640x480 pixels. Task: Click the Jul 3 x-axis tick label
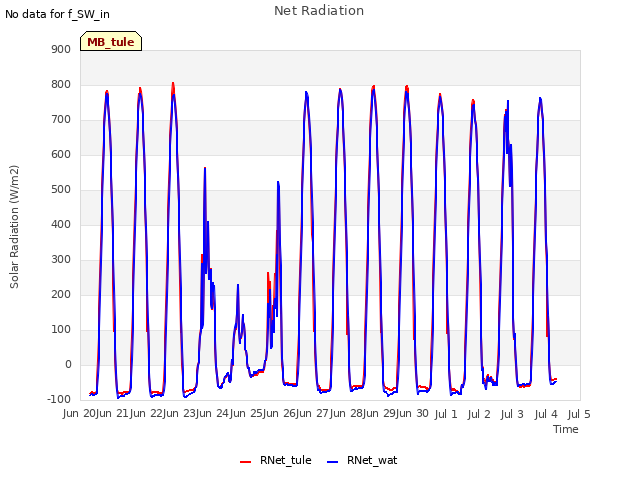click(x=512, y=414)
